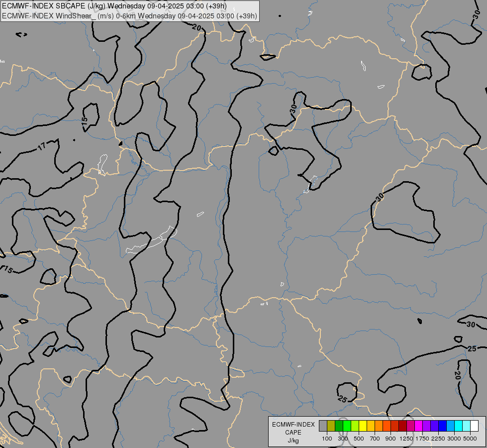The height and width of the screenshot is (448, 487).
Task: Pick the pure blue swatch right of the 2250 tick
Action: click(x=442, y=426)
